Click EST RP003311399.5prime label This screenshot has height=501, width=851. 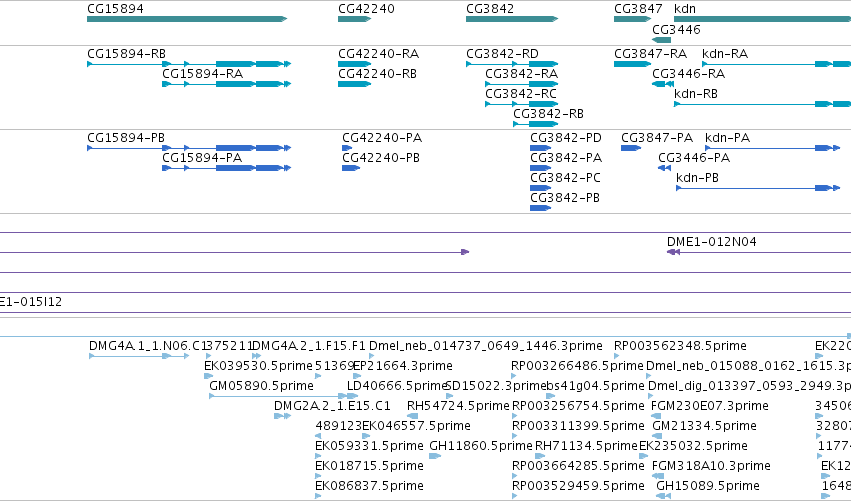[x=578, y=426]
